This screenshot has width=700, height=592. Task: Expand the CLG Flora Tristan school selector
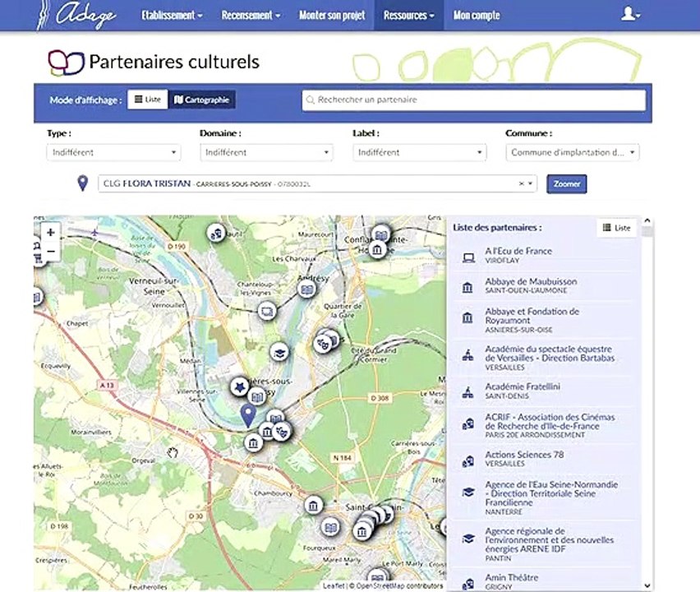[x=531, y=183]
